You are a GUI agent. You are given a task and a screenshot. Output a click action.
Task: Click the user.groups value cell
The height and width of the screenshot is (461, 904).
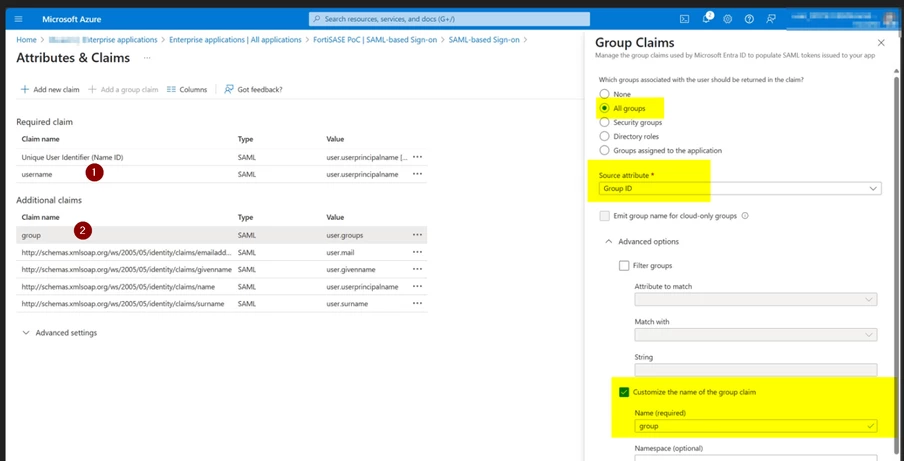(x=345, y=235)
